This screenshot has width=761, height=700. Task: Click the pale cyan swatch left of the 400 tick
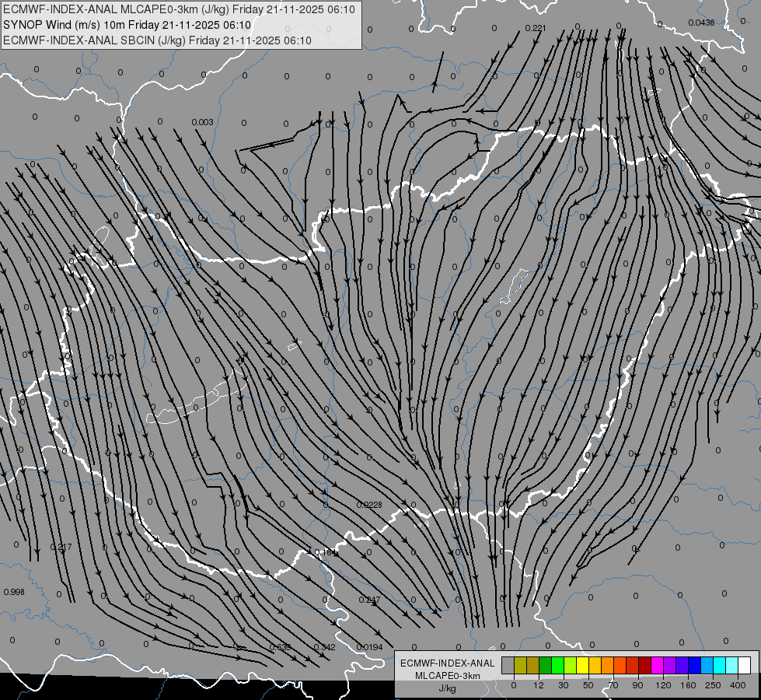tap(732, 665)
